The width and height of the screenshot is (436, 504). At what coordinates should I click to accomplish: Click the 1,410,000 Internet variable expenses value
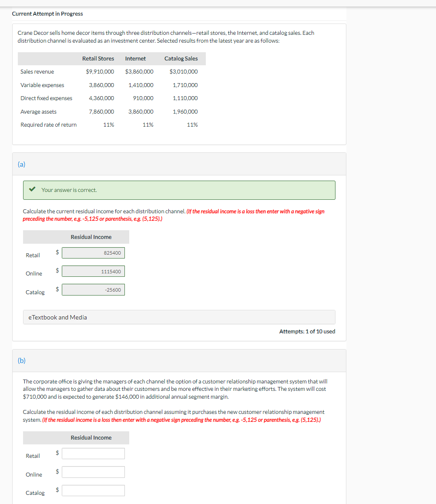(141, 85)
